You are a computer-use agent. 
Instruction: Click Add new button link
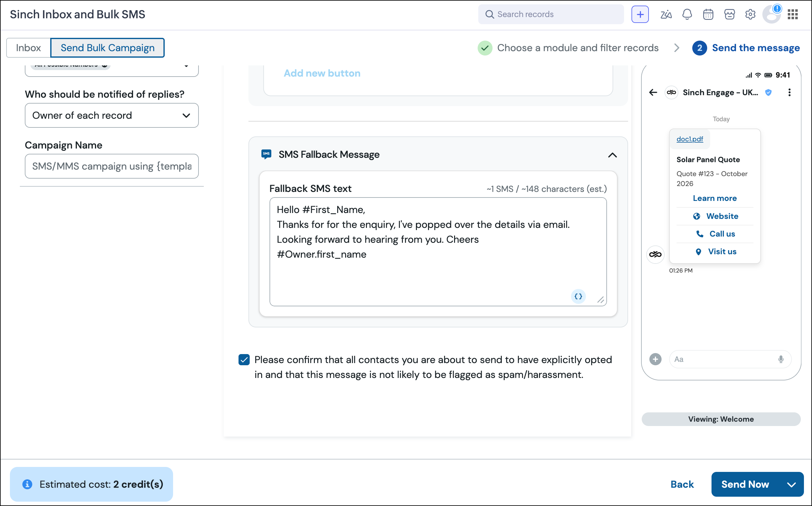[x=322, y=73]
